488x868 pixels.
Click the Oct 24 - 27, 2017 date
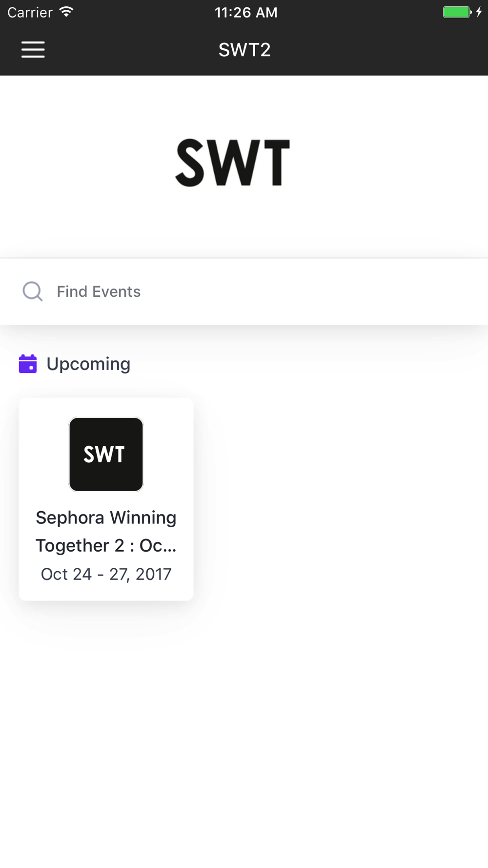click(x=106, y=574)
